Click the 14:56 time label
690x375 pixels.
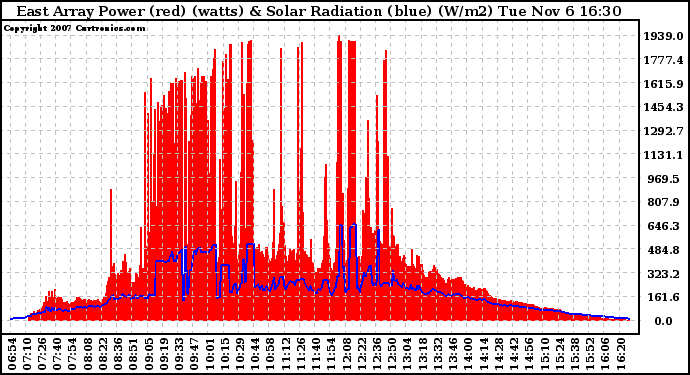point(529,354)
